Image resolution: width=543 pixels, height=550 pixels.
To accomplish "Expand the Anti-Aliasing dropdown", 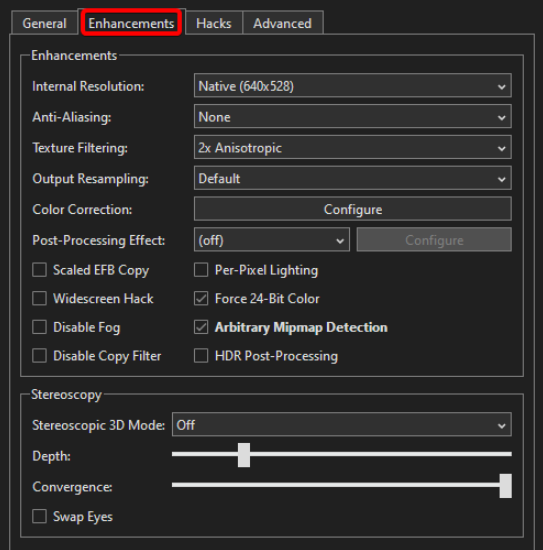I will point(353,116).
